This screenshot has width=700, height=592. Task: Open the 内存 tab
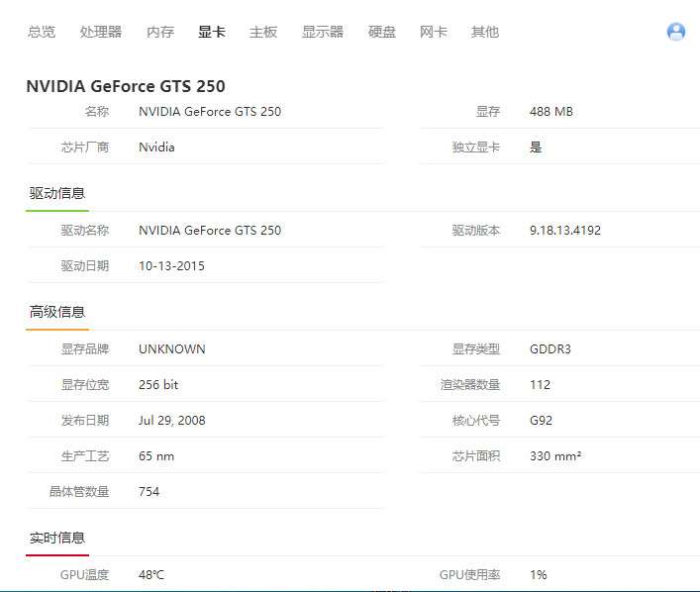point(160,32)
